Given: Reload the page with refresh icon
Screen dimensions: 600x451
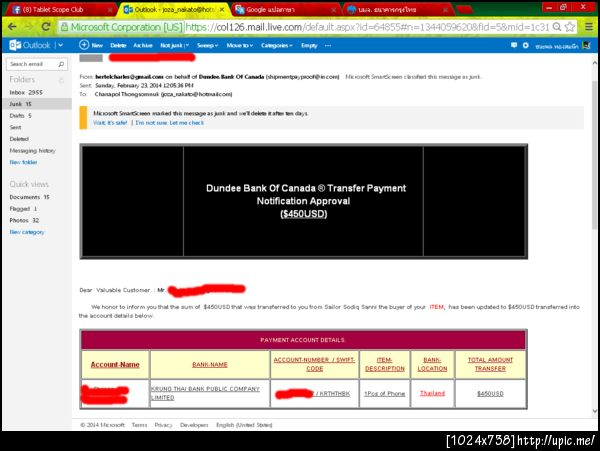Looking at the screenshot, I should tap(46, 27).
